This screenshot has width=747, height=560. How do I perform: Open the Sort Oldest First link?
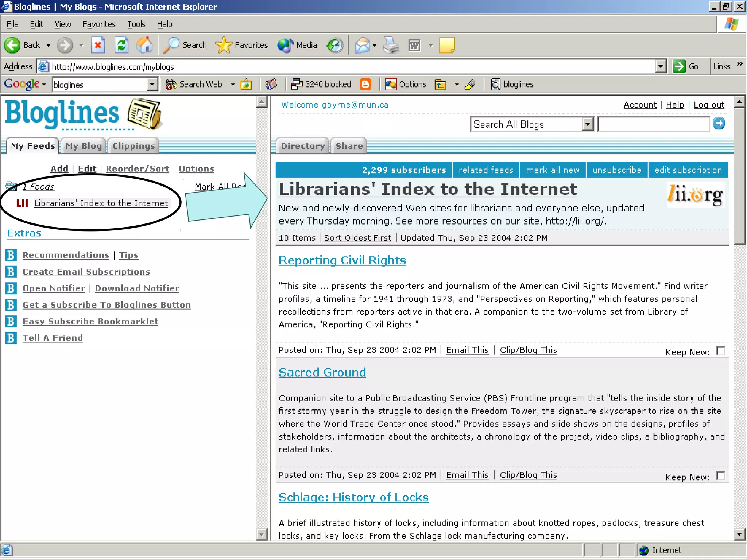(357, 238)
